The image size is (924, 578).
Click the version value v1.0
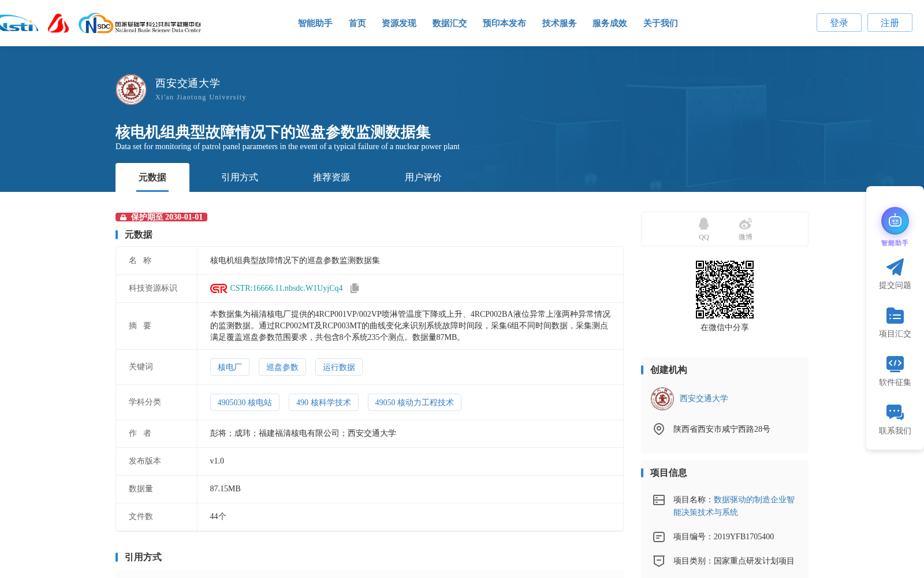pos(217,461)
